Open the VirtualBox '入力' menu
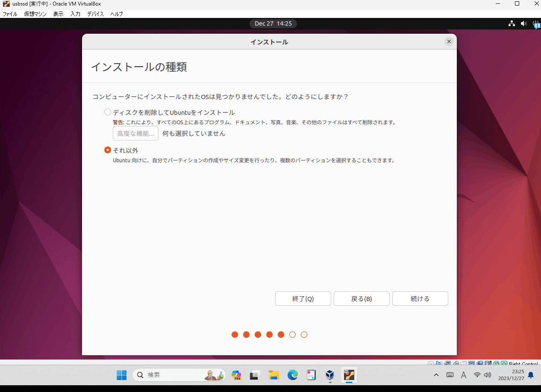The image size is (541, 392). tap(75, 14)
